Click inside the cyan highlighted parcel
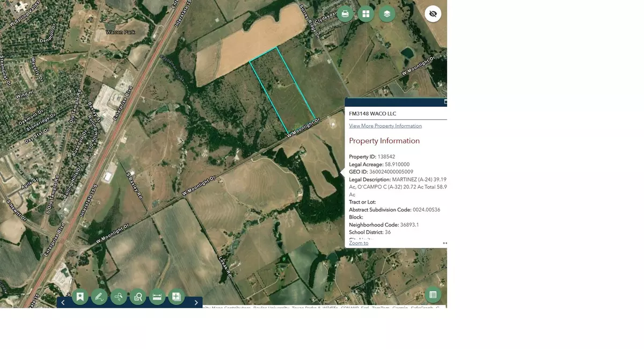Viewport: 644px width, 349px height. (x=282, y=91)
